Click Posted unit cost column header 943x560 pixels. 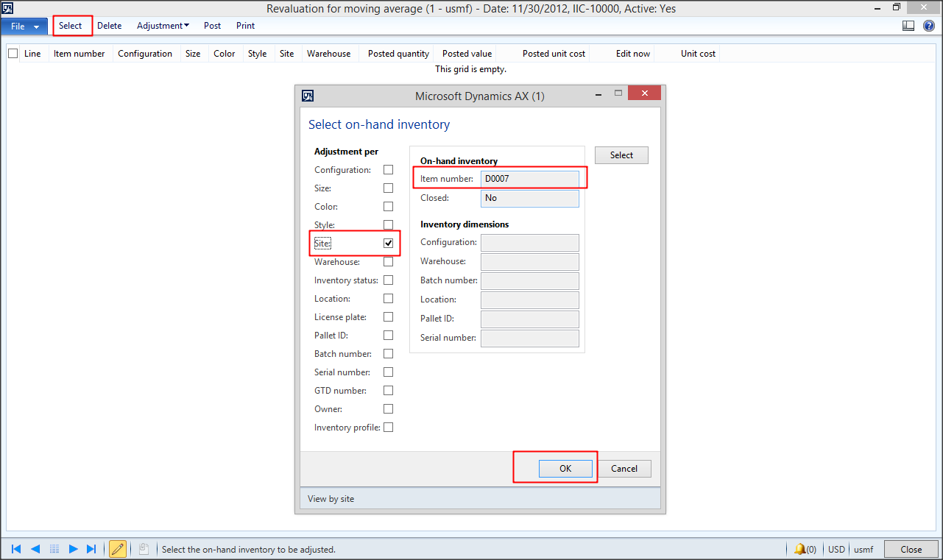coord(554,54)
